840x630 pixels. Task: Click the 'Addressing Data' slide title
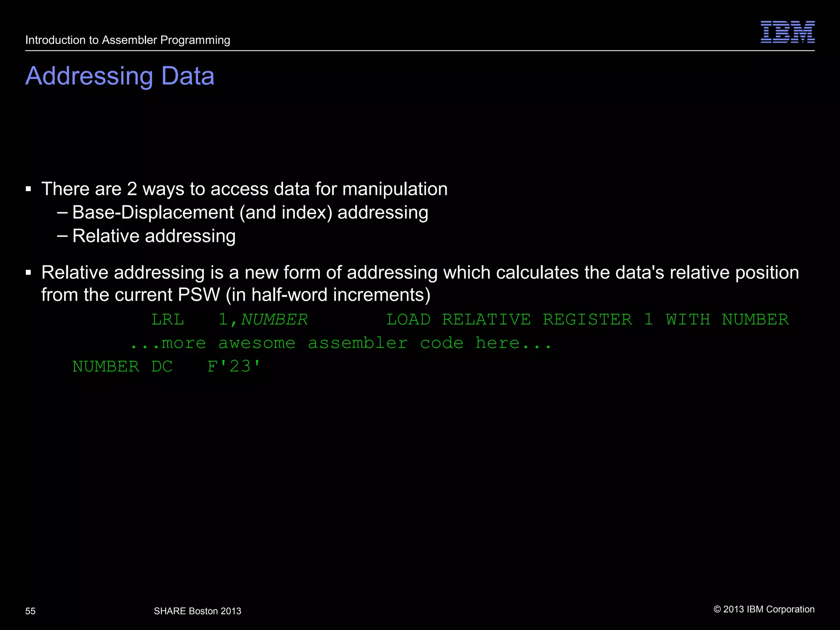120,76
